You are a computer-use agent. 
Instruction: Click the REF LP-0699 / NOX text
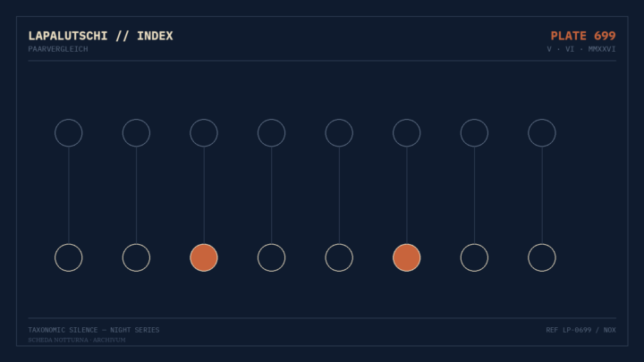tap(580, 330)
